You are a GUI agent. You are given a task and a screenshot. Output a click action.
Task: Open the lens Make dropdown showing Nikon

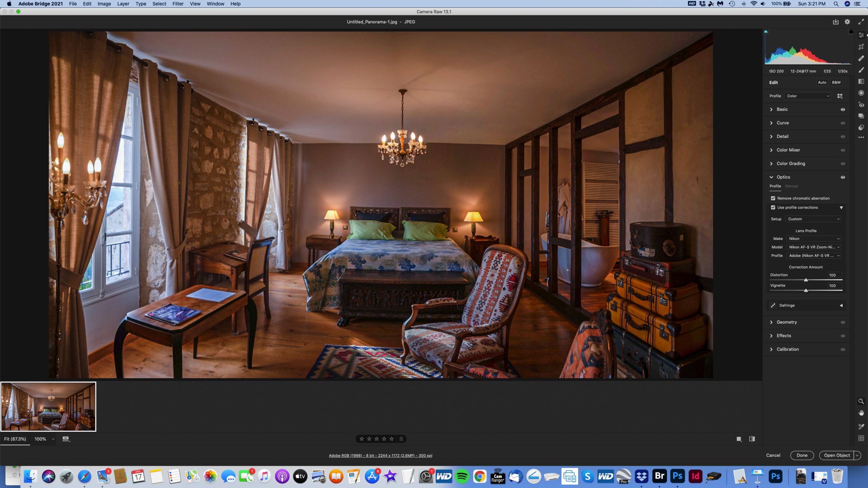click(813, 239)
